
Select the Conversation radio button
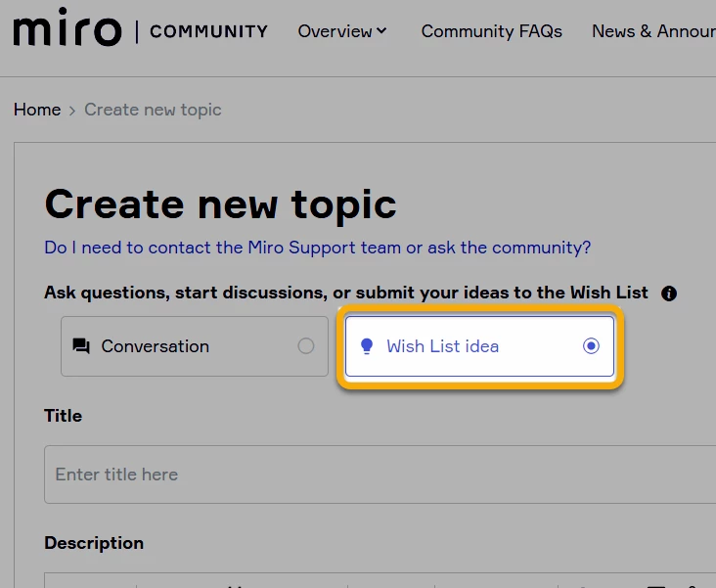[306, 346]
